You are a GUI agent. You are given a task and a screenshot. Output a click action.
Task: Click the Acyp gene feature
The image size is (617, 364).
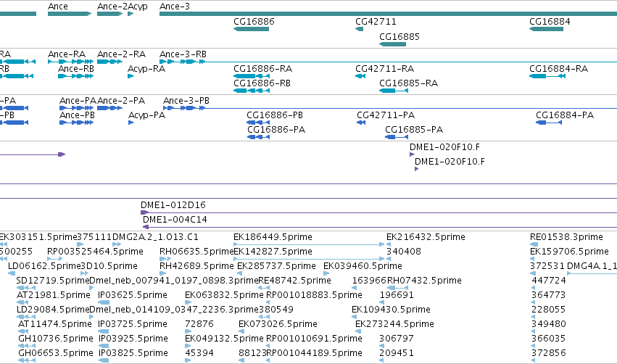[x=131, y=14]
